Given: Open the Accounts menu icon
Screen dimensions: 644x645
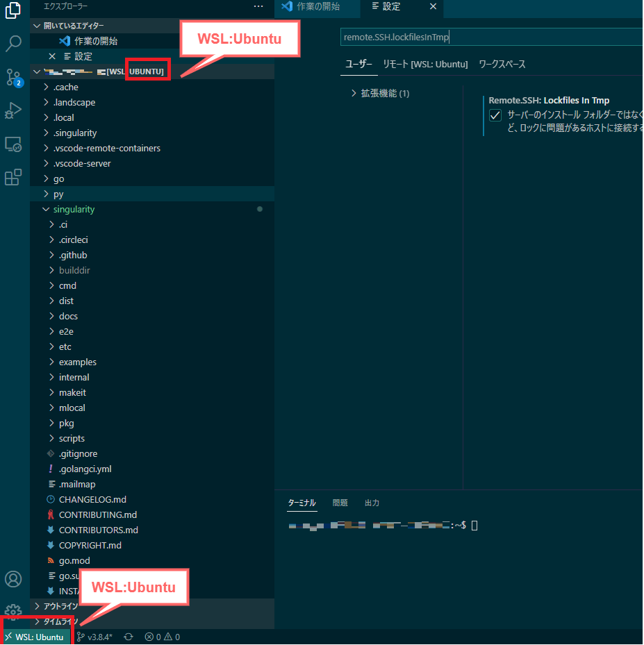Looking at the screenshot, I should point(13,579).
